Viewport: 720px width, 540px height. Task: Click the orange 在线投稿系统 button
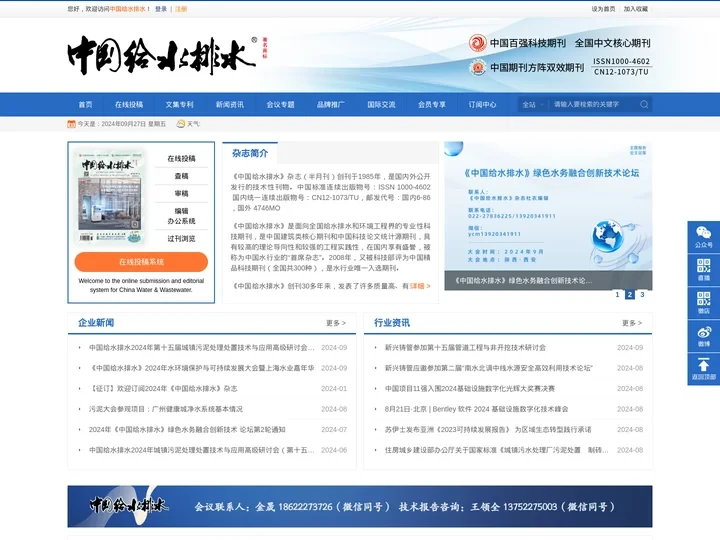141,262
